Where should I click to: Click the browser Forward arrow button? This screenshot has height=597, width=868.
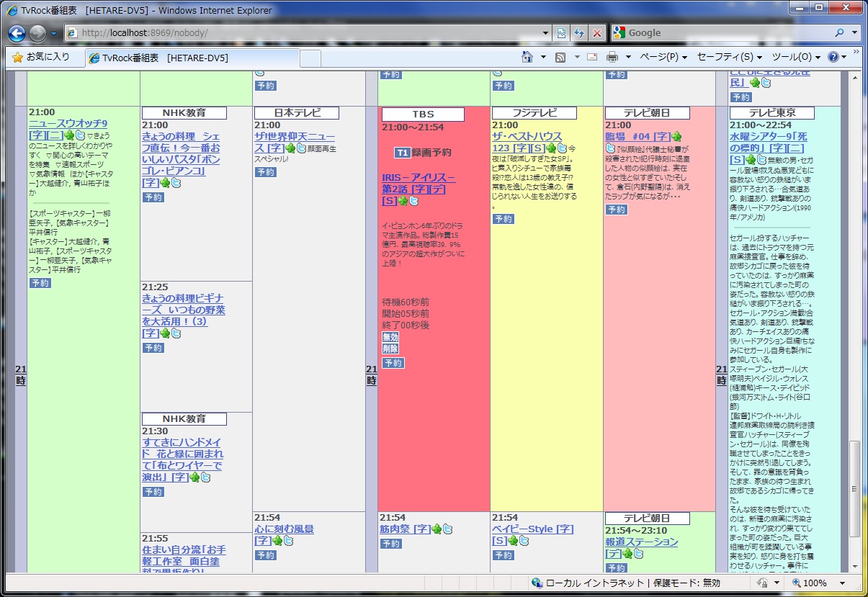(37, 33)
